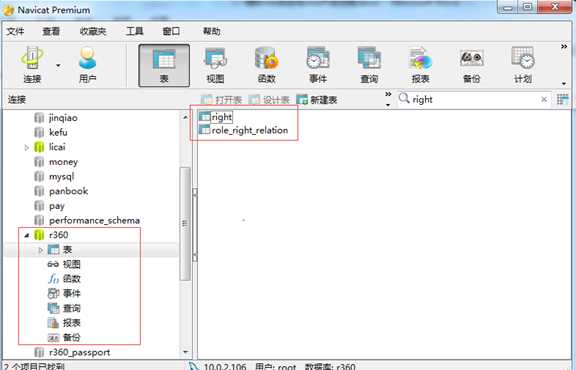Expand main toolbar overflow chevron
576x370 pixels.
[564, 47]
